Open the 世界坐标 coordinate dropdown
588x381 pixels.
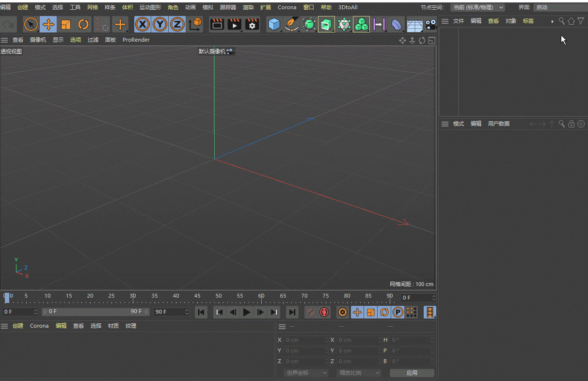click(306, 373)
